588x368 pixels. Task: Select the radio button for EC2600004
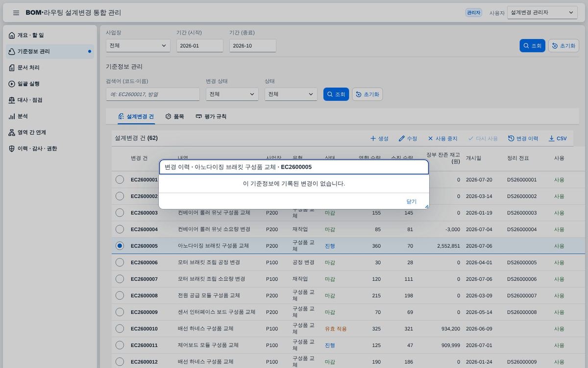coord(120,229)
